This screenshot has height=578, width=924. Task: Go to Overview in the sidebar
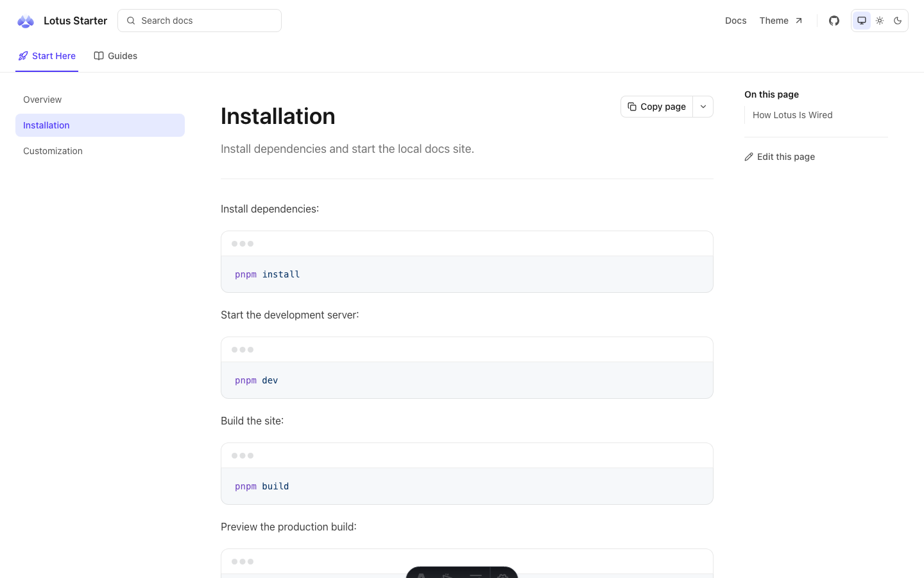tap(100, 100)
